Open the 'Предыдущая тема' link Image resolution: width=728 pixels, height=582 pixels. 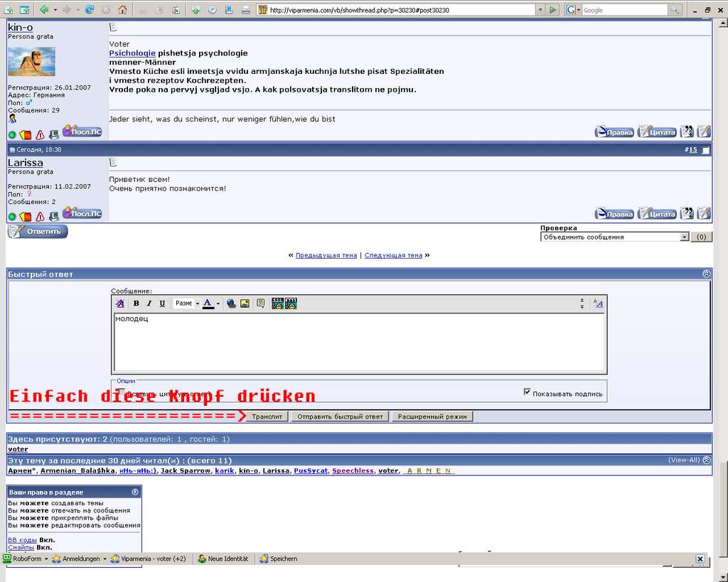click(326, 255)
